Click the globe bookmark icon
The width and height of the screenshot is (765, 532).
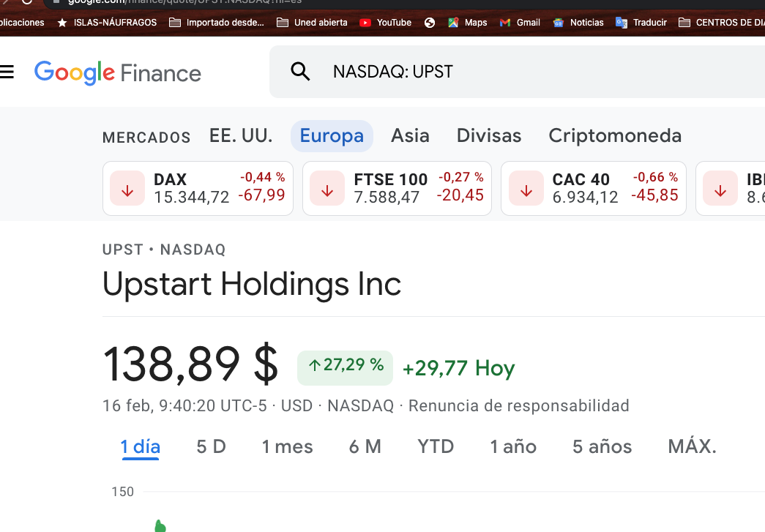click(x=429, y=23)
